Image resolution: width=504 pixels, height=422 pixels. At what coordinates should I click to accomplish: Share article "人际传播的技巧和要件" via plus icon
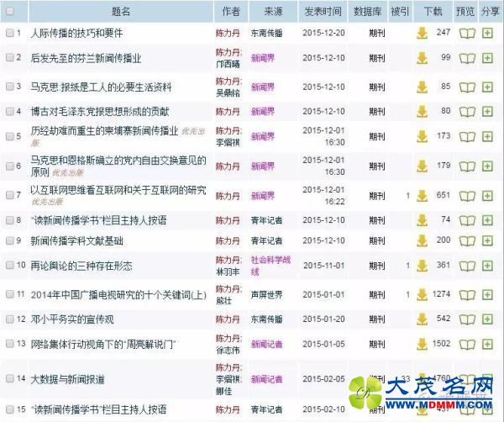coord(487,33)
